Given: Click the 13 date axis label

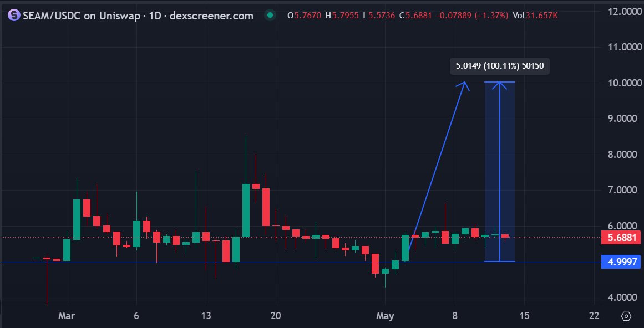Looking at the screenshot, I should 206,316.
